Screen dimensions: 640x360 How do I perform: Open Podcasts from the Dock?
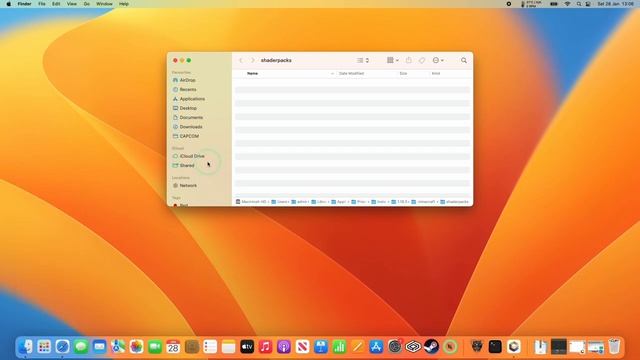[x=284, y=347]
